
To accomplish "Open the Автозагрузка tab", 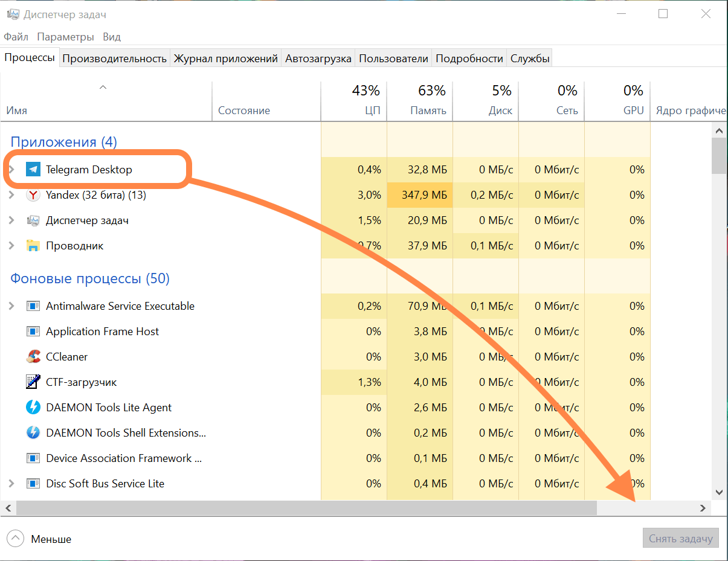I will (x=318, y=59).
